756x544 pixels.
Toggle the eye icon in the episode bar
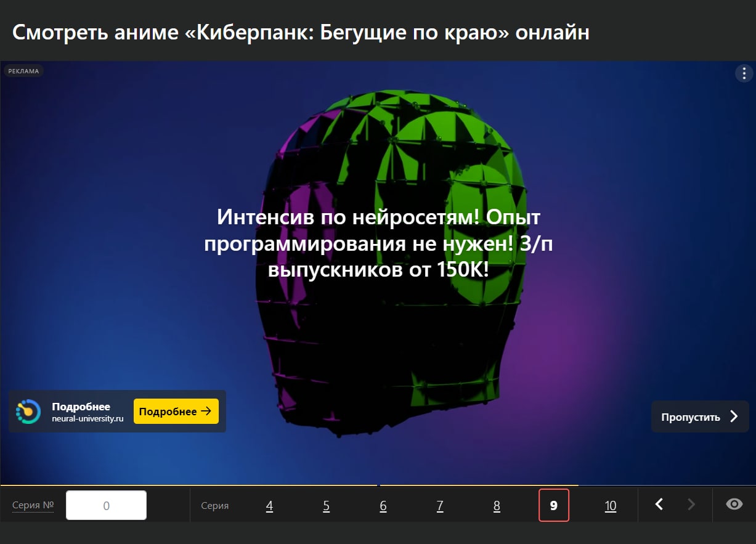click(733, 504)
